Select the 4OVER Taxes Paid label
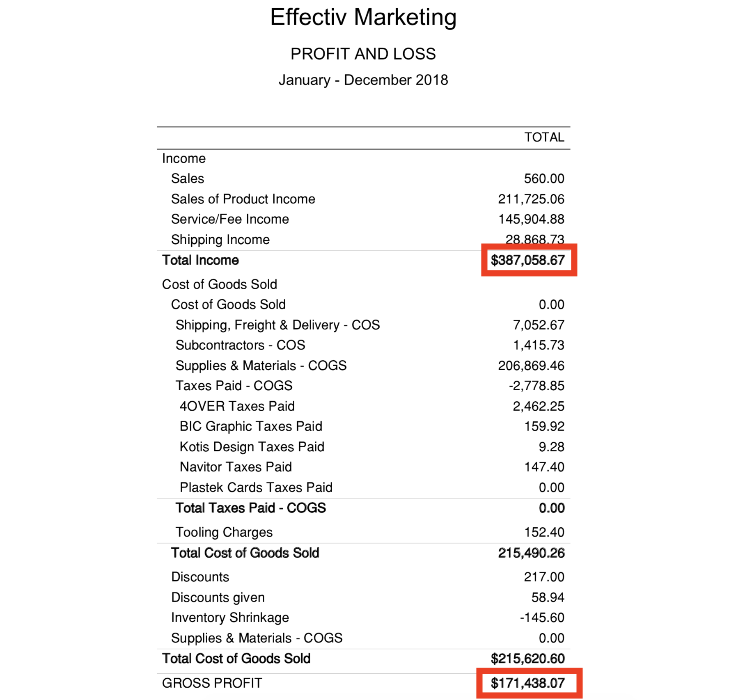729x700 pixels. click(x=237, y=406)
